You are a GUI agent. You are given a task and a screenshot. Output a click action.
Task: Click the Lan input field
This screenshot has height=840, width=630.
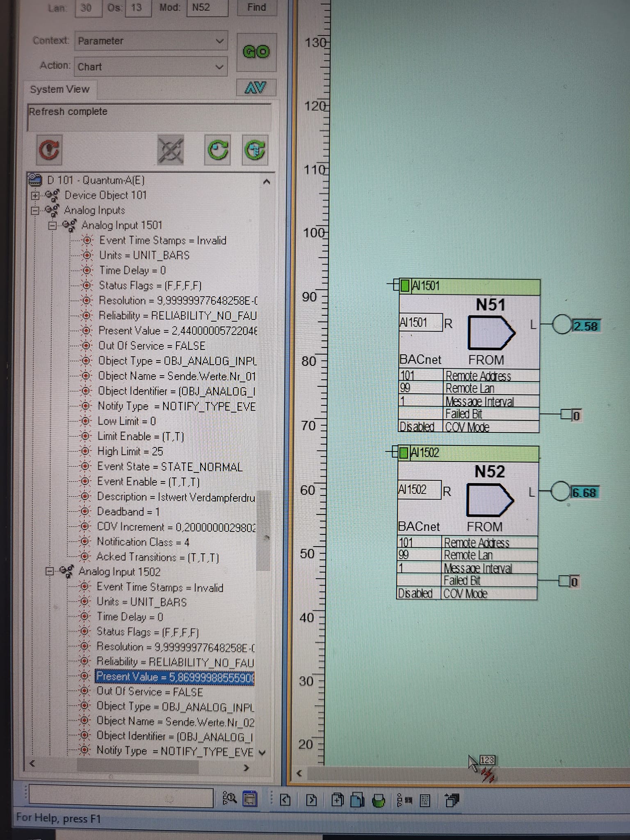88,8
